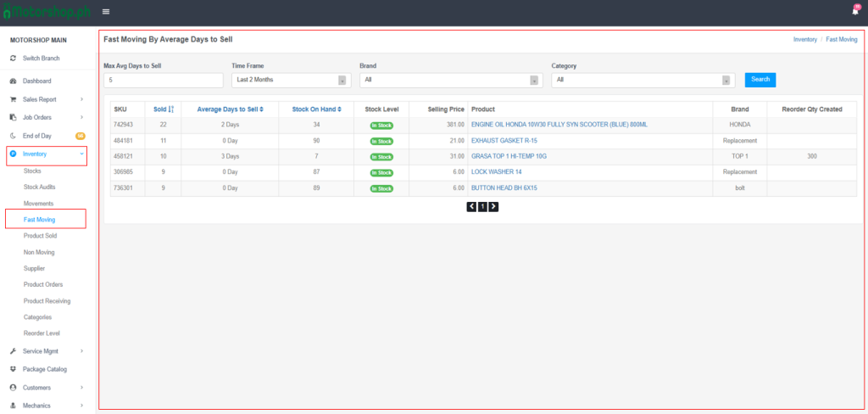868x414 pixels.
Task: Open the Category filter dropdown
Action: point(643,80)
